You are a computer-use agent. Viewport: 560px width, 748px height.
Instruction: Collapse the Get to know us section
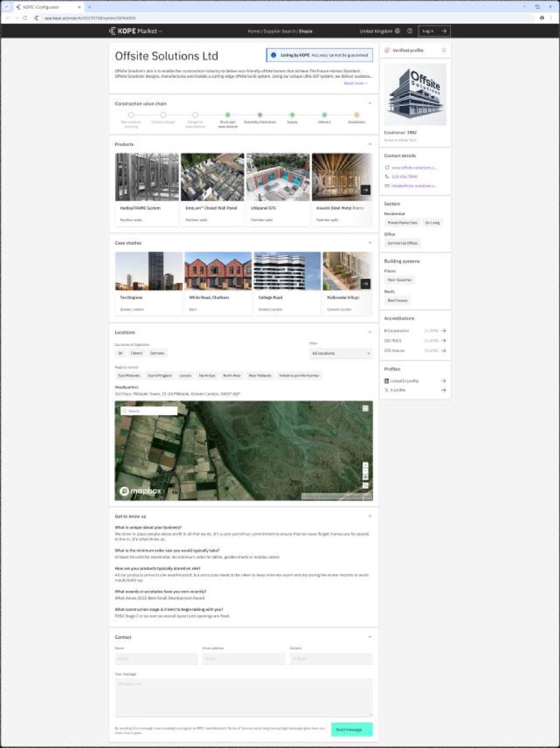pos(370,516)
